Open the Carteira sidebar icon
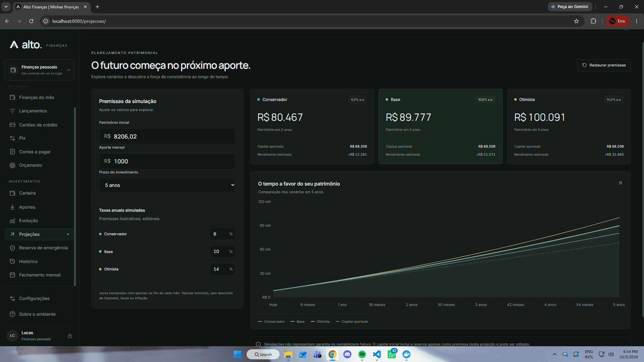This screenshot has width=644, height=362. point(12,193)
